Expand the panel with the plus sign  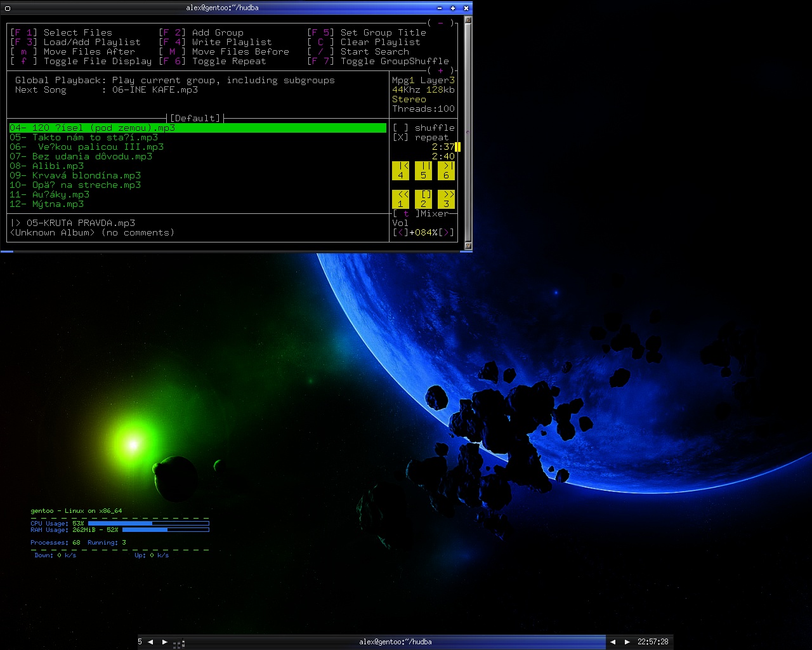coord(440,70)
